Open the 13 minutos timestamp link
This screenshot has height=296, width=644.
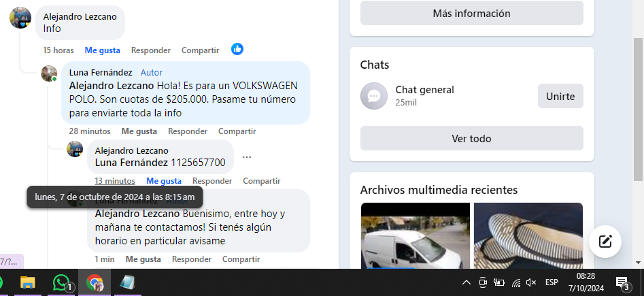point(115,181)
